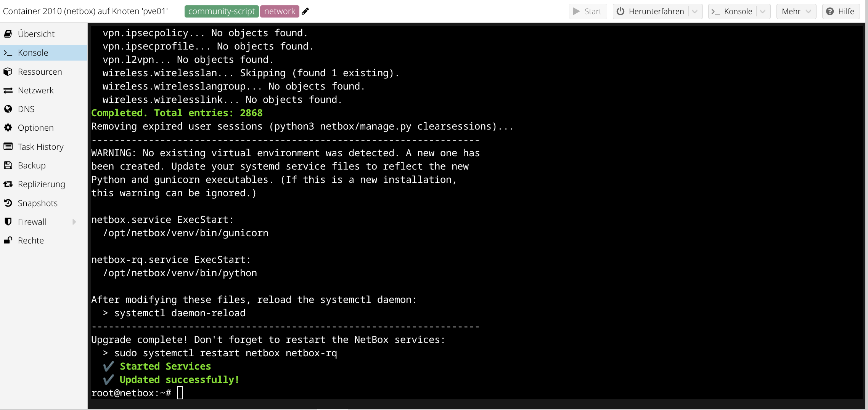Image resolution: width=868 pixels, height=410 pixels.
Task: Click the Optionen gear icon
Action: click(x=8, y=128)
